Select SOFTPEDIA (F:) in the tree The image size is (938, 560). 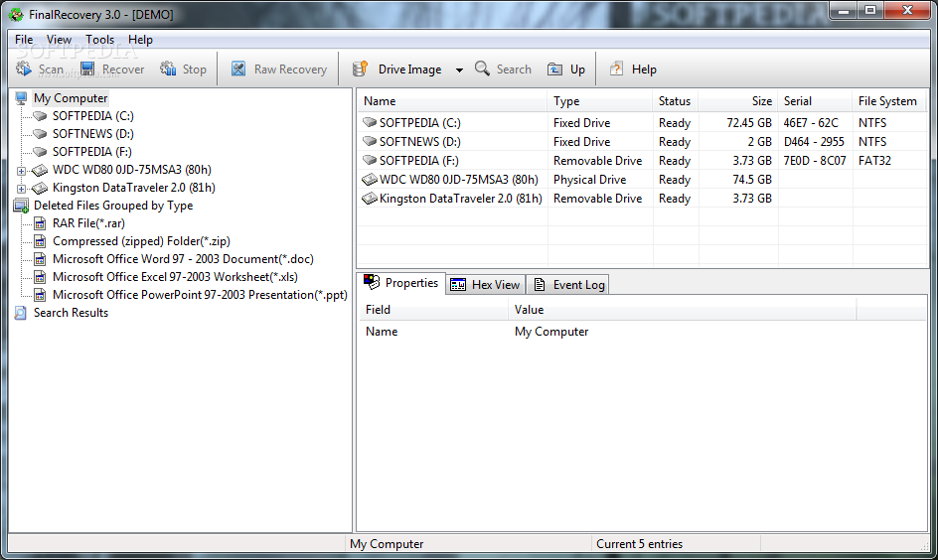pos(92,152)
